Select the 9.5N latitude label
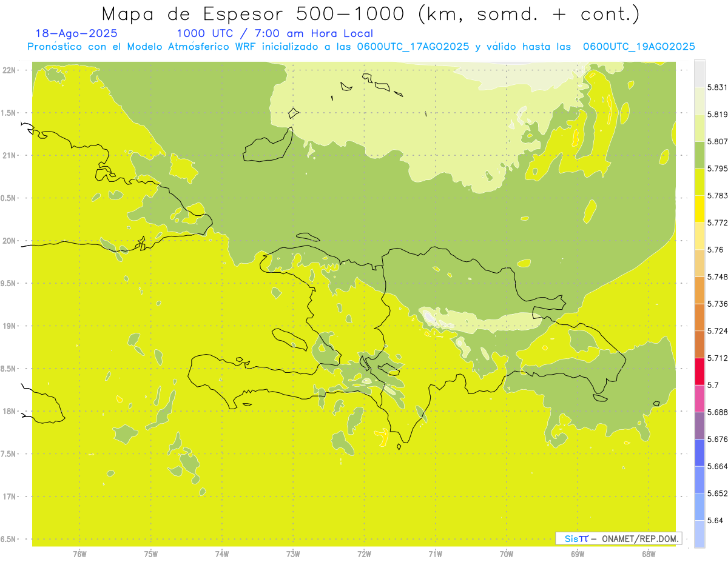The width and height of the screenshot is (728, 562). click(8, 283)
